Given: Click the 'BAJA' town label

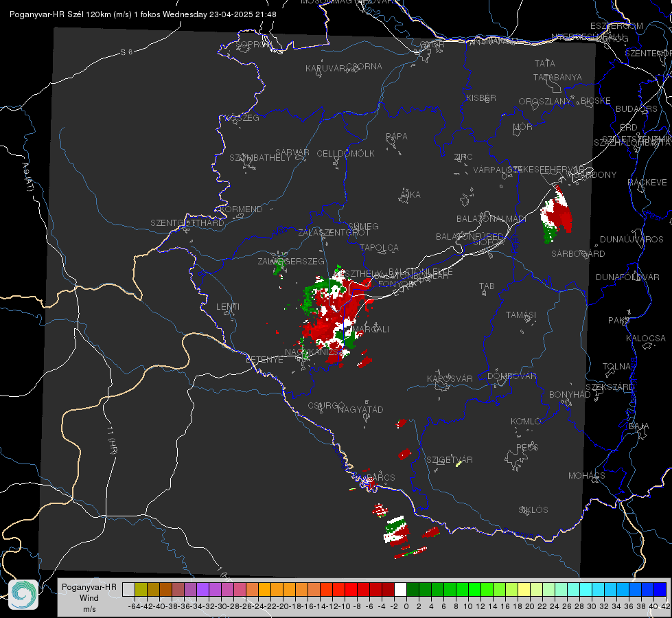Looking at the screenshot, I should [x=639, y=426].
